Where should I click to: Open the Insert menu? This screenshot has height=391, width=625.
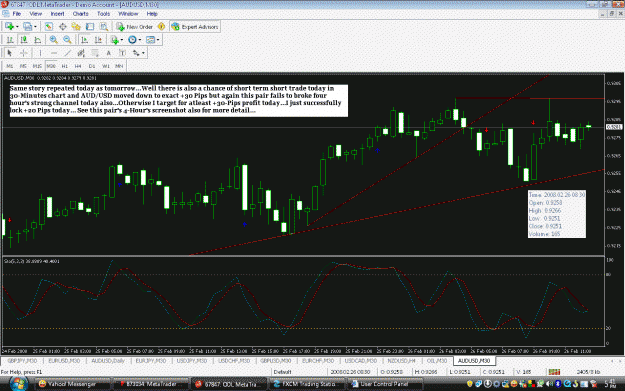pyautogui.click(x=57, y=14)
